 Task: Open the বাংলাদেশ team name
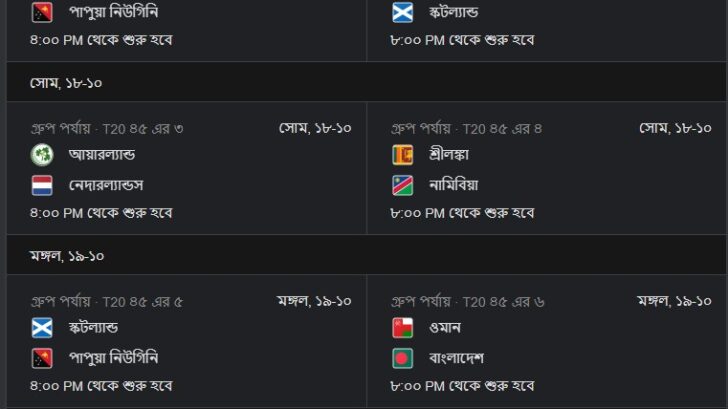click(x=456, y=358)
